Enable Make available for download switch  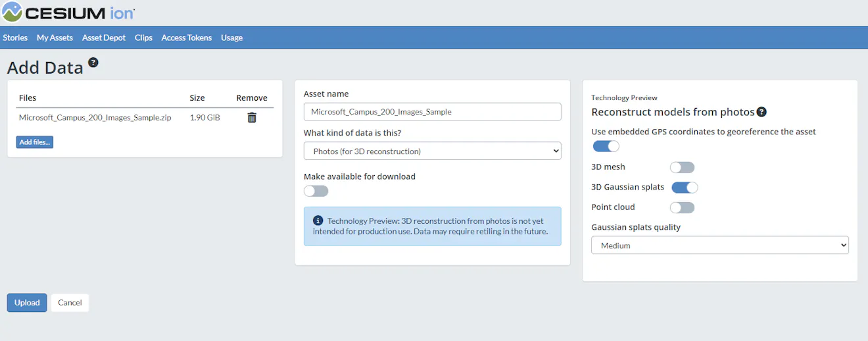pos(316,191)
